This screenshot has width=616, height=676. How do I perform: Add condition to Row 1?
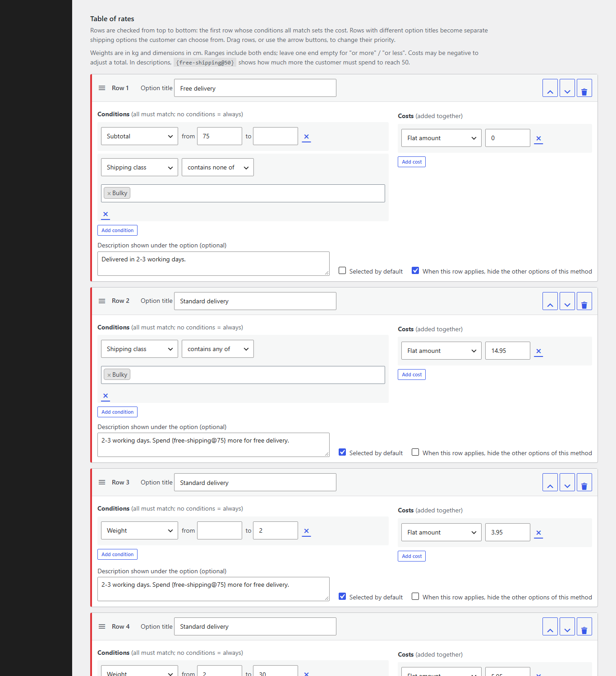click(117, 230)
